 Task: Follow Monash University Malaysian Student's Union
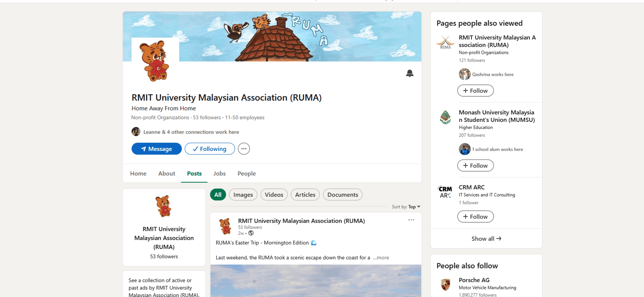pyautogui.click(x=475, y=165)
